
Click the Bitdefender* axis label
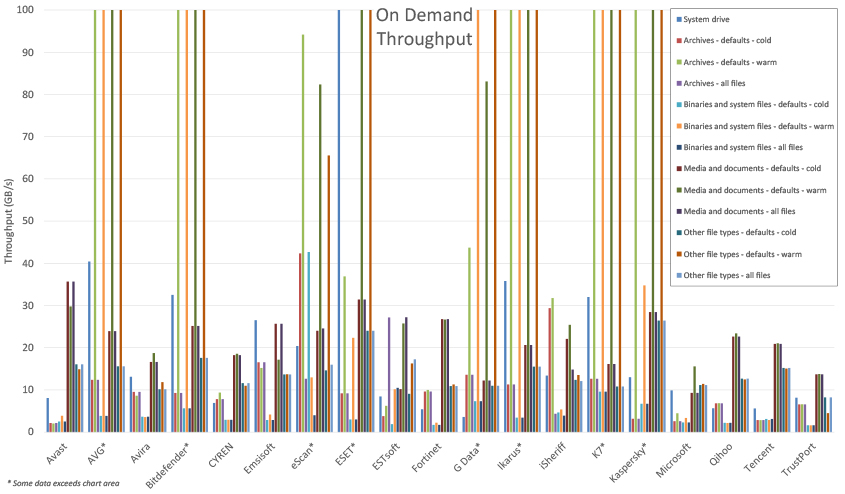coord(168,465)
